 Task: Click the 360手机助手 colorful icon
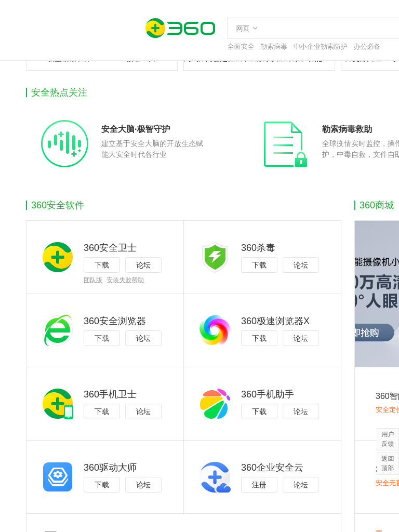pos(215,404)
